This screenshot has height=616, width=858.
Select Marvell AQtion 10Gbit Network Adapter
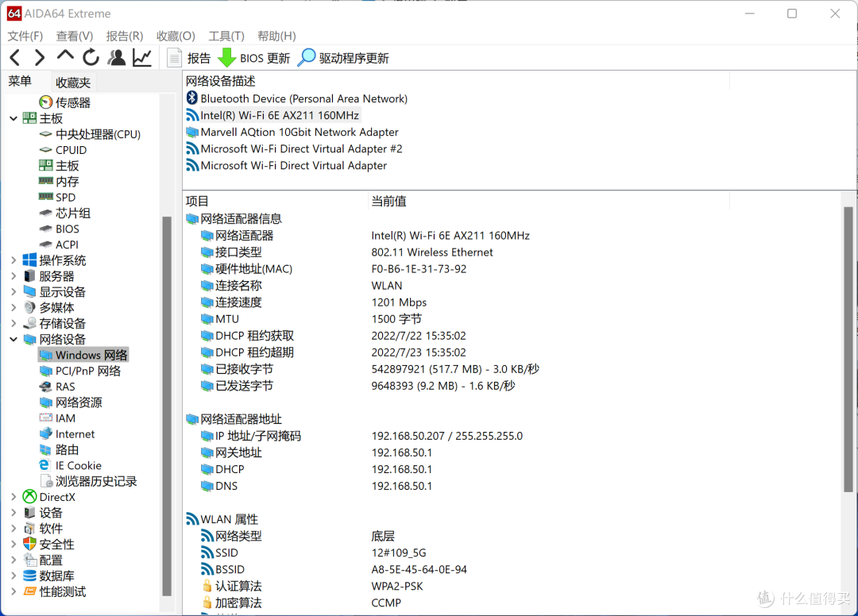[x=292, y=133]
